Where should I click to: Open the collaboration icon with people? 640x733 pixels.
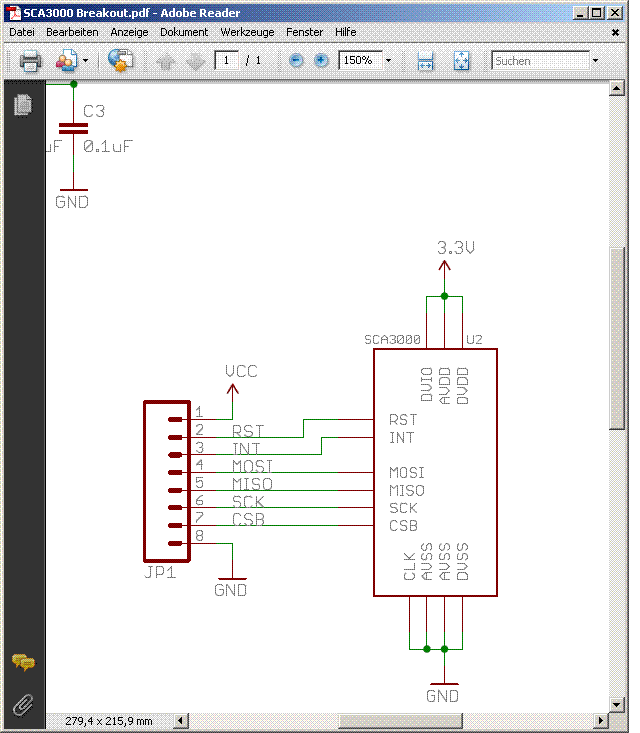67,61
